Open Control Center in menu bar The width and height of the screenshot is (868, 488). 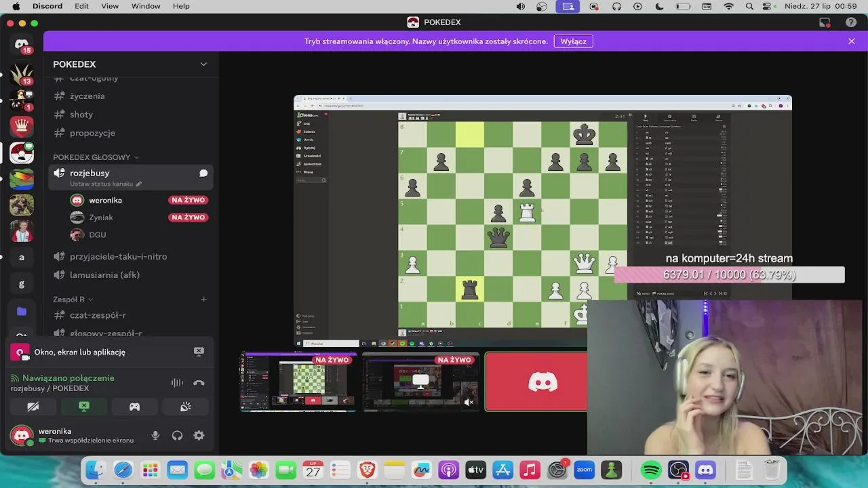point(767,6)
